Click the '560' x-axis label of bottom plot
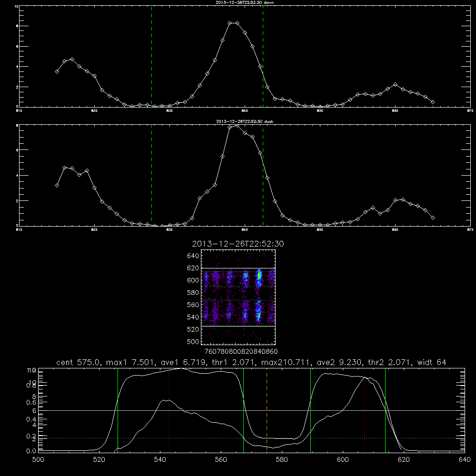The image size is (476, 476). (x=221, y=460)
